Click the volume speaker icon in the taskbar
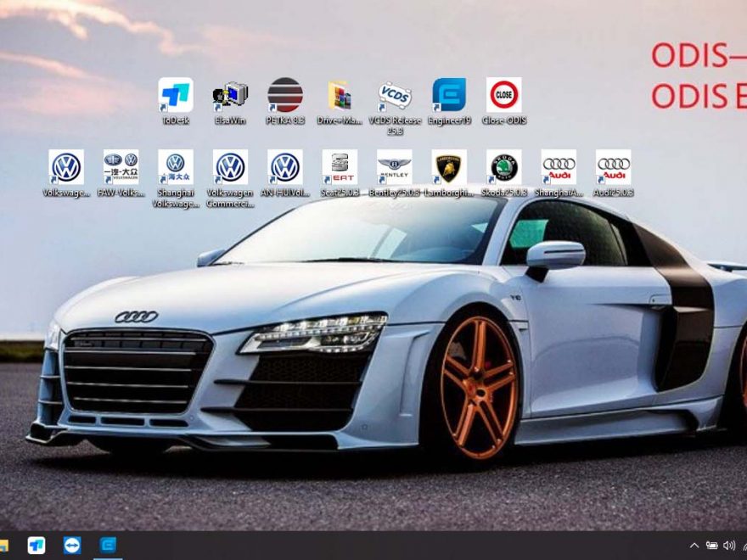Screen dimensions: 747x560 click(728, 546)
